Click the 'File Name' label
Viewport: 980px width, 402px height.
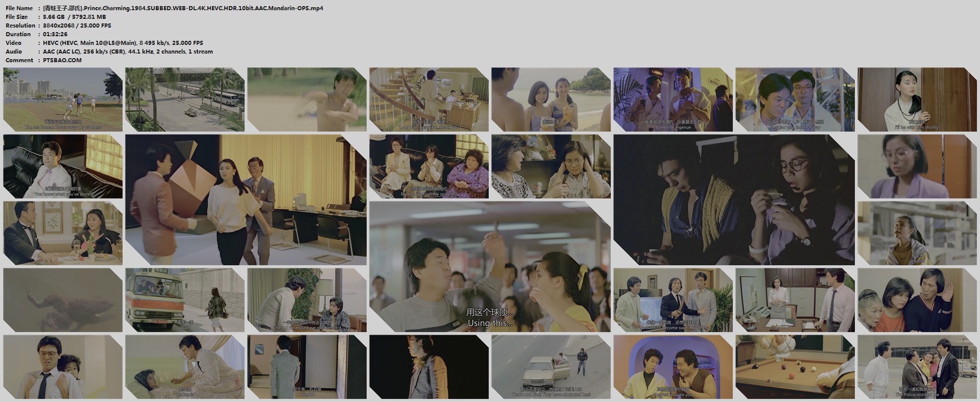pyautogui.click(x=19, y=8)
